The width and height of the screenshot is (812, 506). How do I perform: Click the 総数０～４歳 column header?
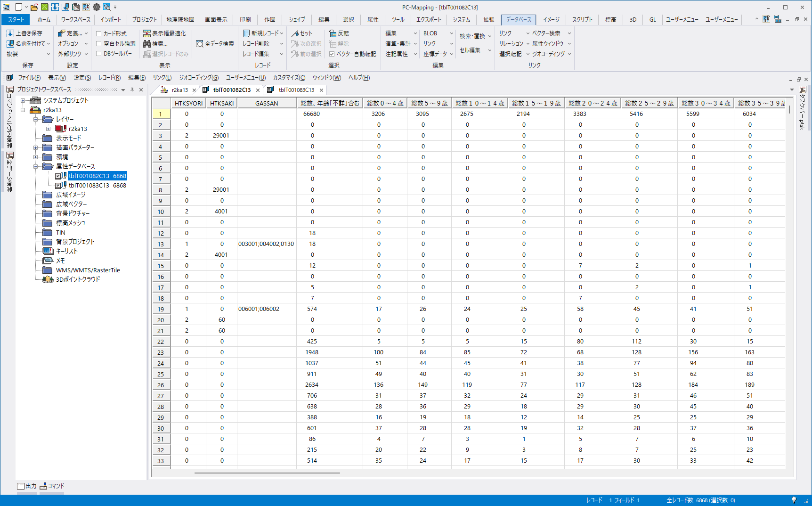(x=385, y=103)
